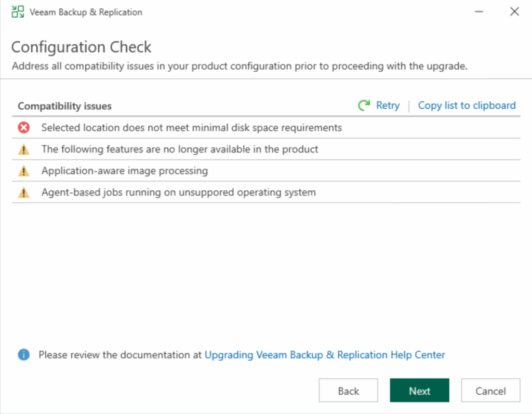532x414 pixels.
Task: Select the Agent-based jobs unsupported OS row
Action: point(178,193)
